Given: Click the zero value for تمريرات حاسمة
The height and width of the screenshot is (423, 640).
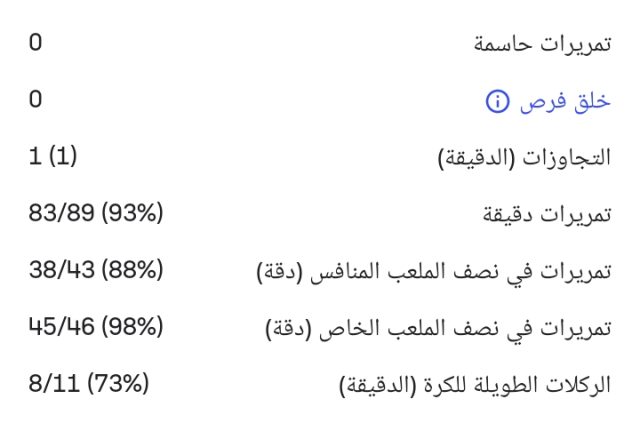Looking at the screenshot, I should pos(35,42).
